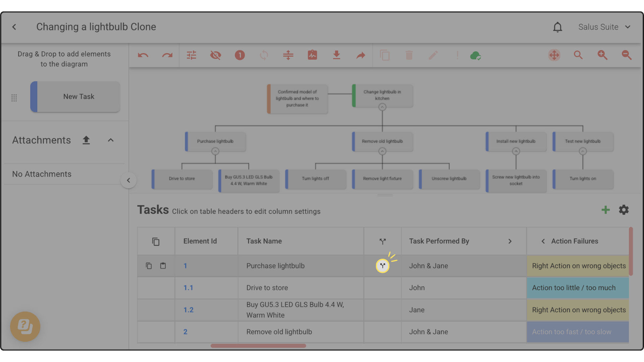644x362 pixels.
Task: Collapse the left sidebar panel arrow
Action: coord(128,180)
